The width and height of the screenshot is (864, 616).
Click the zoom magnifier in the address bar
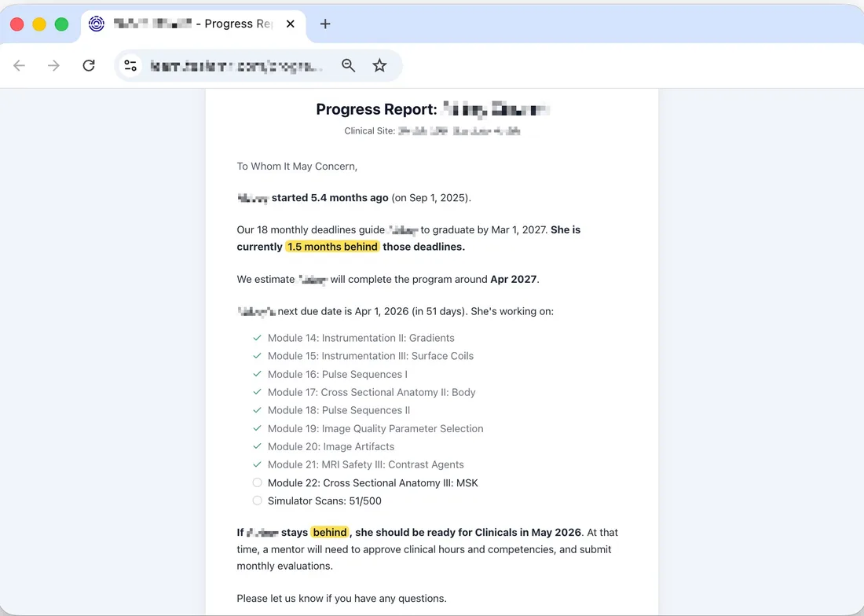(x=348, y=65)
